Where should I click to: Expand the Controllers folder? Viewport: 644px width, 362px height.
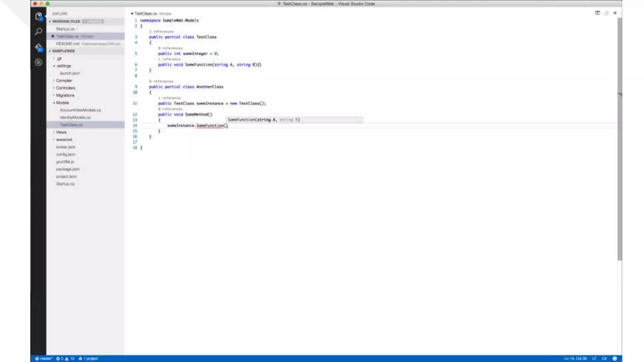pyautogui.click(x=65, y=88)
